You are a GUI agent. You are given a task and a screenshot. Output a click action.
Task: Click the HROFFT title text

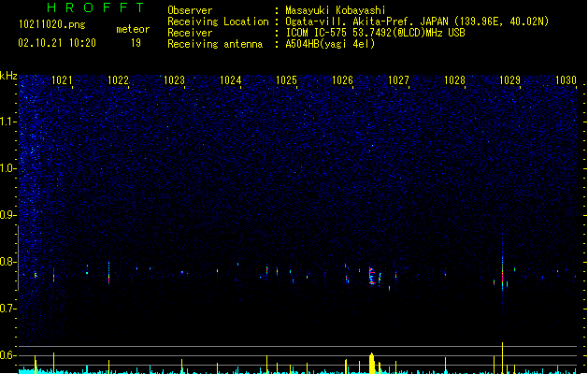[x=96, y=7]
